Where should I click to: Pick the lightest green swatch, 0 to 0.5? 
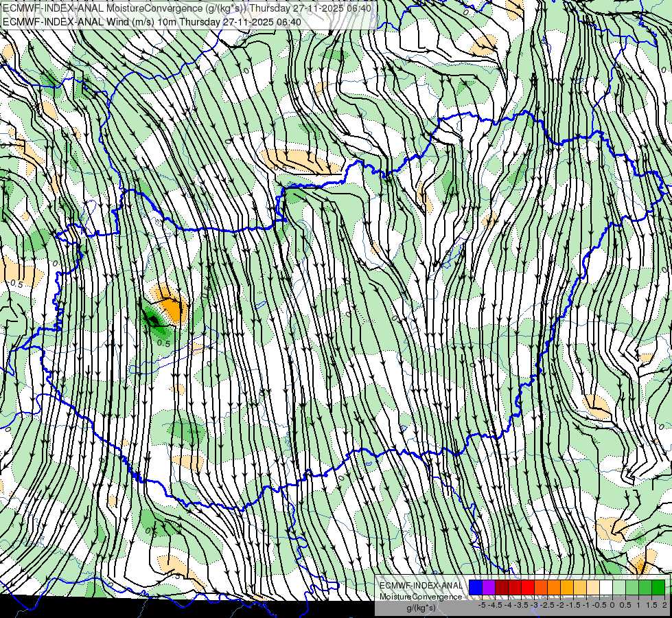pos(619,588)
